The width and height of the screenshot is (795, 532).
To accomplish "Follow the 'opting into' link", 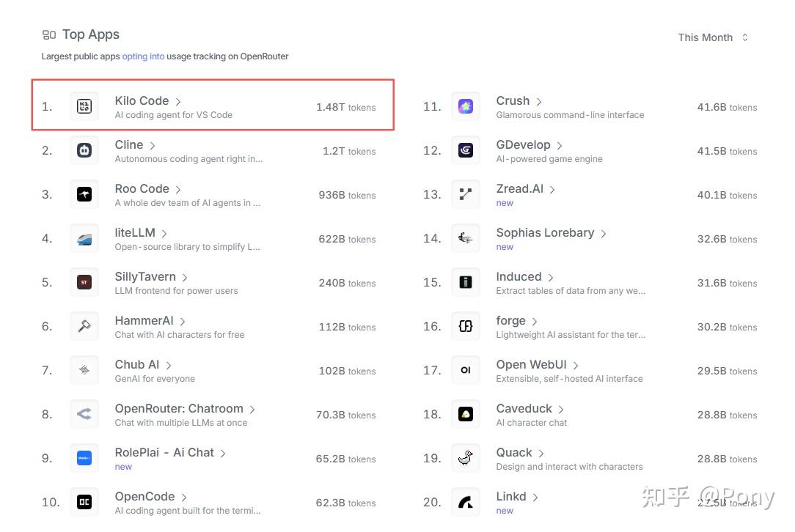I will point(143,56).
